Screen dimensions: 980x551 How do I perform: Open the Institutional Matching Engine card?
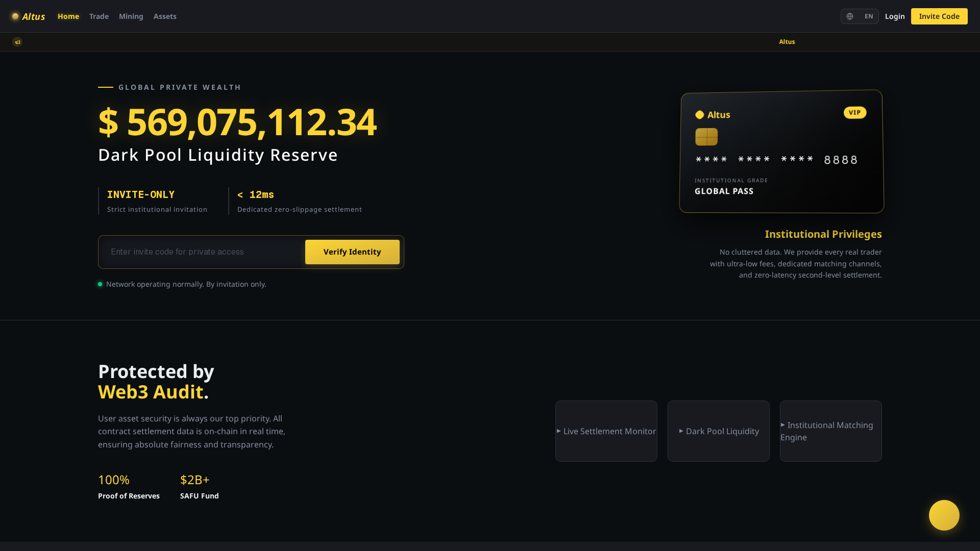tap(831, 431)
